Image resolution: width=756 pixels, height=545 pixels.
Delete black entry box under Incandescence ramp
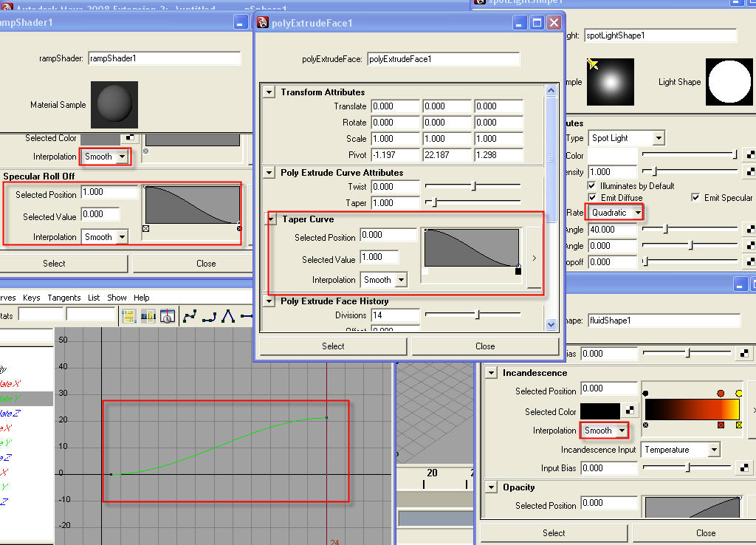645,425
